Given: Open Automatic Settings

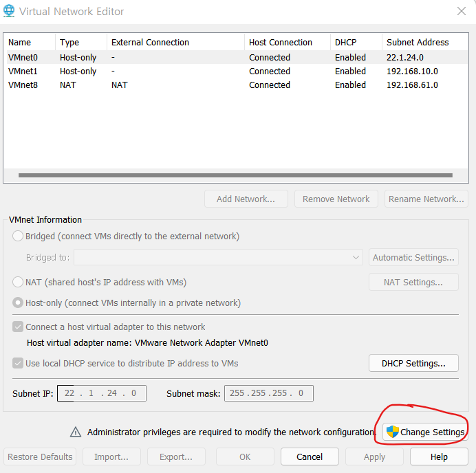Looking at the screenshot, I should pos(413,257).
